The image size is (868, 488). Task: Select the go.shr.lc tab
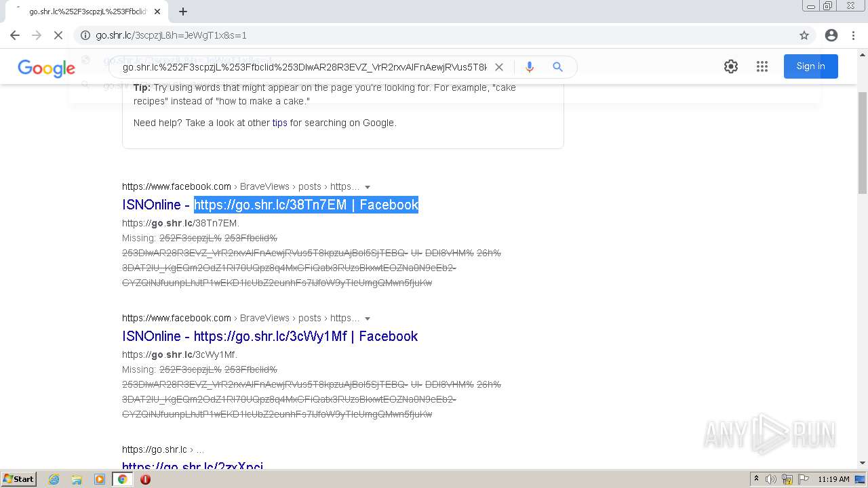pos(86,12)
